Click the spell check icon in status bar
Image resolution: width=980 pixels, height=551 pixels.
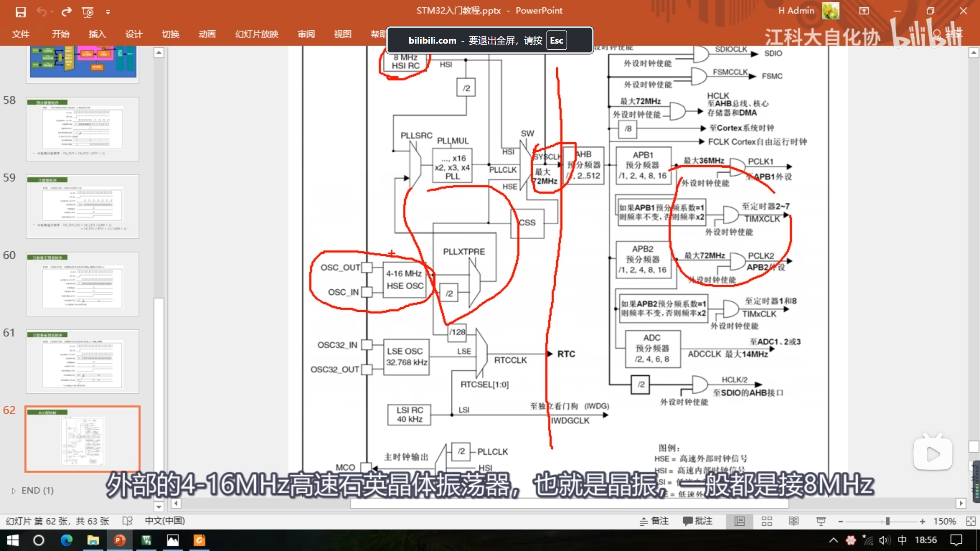point(127,521)
